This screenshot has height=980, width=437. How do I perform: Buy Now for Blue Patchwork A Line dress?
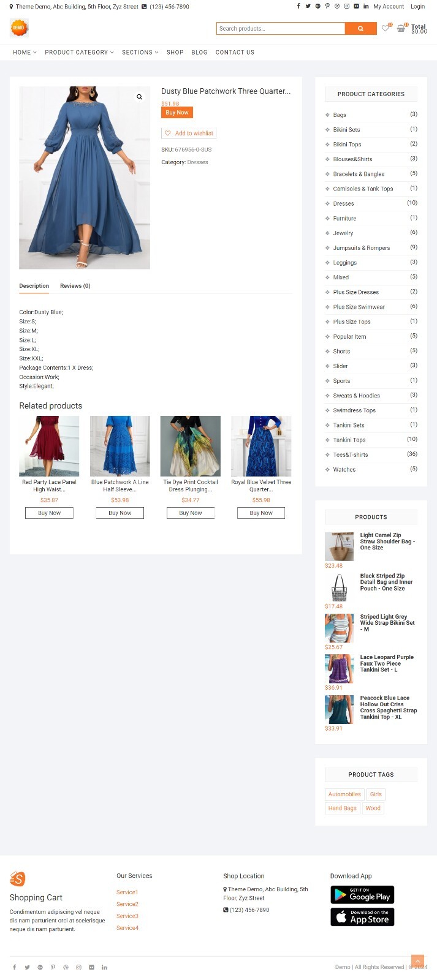coord(120,513)
